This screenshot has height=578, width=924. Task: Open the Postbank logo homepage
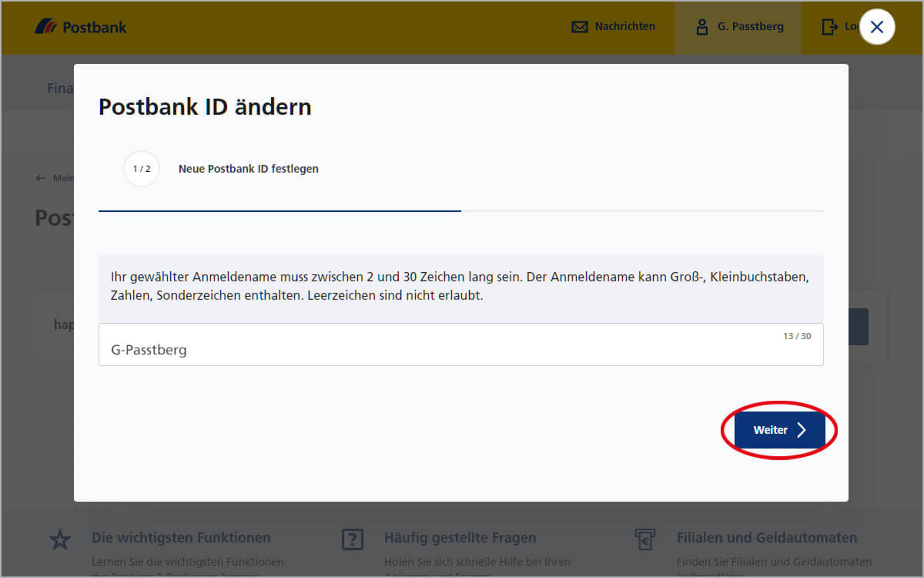80,27
